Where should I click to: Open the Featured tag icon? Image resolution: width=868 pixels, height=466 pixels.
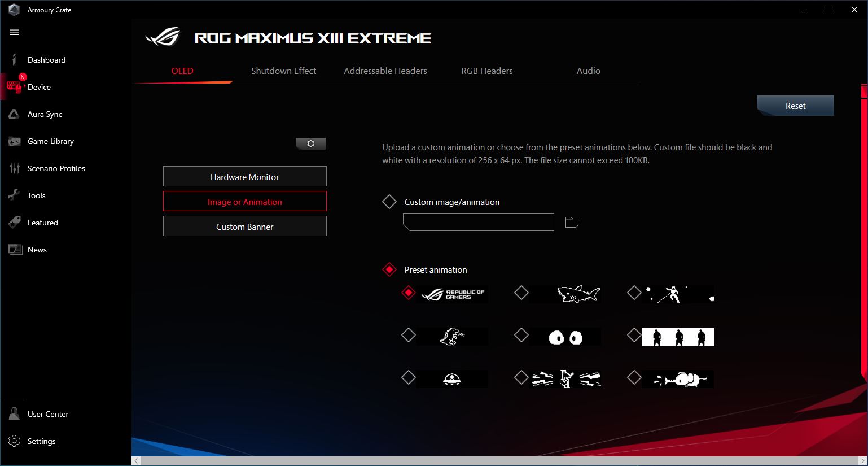pos(14,223)
